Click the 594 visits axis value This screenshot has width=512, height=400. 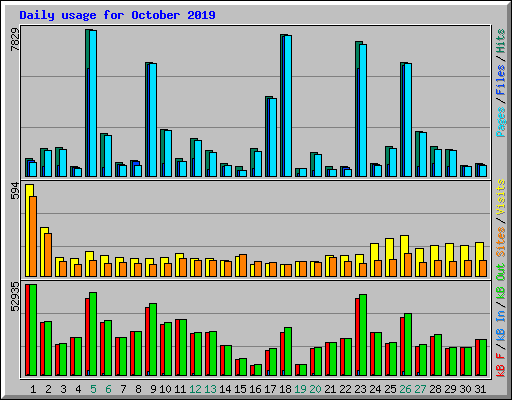15,191
